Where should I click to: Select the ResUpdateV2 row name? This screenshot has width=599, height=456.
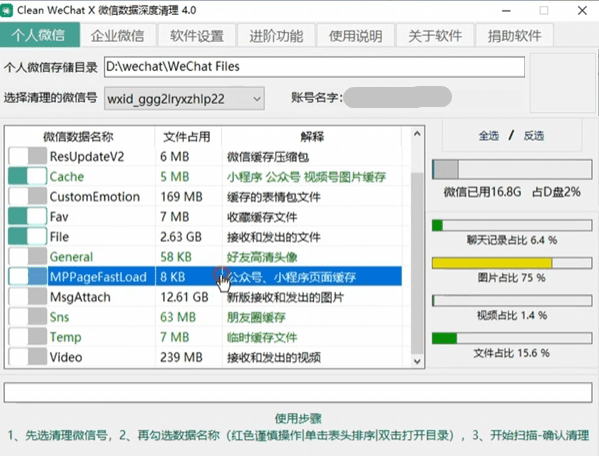(x=87, y=157)
